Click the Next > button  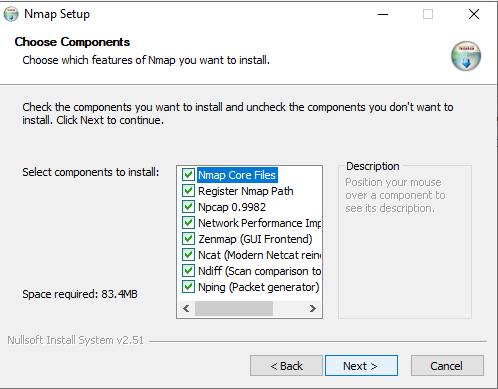361,366
